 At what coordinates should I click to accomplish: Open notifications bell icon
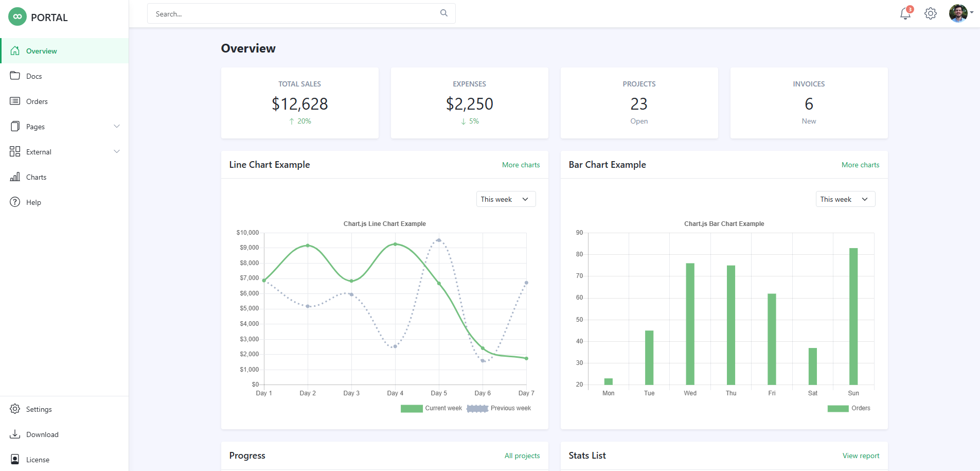(x=905, y=13)
